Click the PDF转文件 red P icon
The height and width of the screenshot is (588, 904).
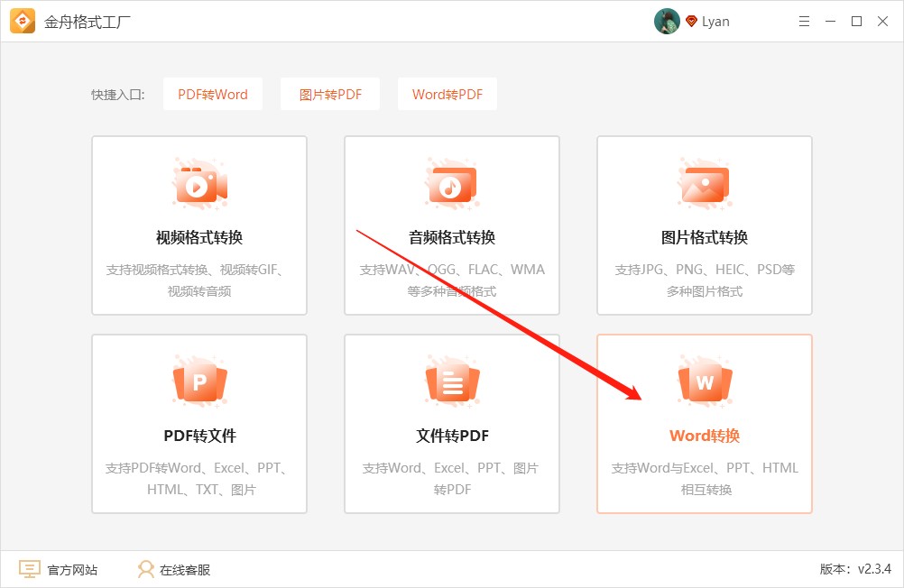coord(198,381)
